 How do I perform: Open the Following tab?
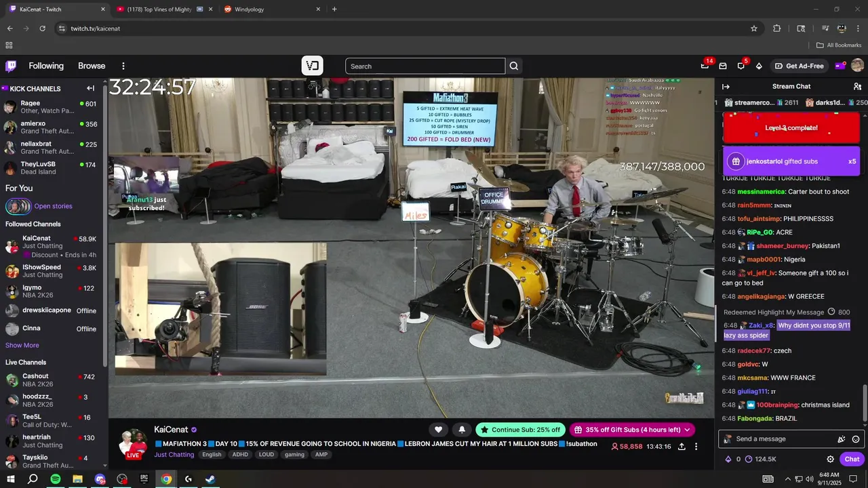click(46, 66)
